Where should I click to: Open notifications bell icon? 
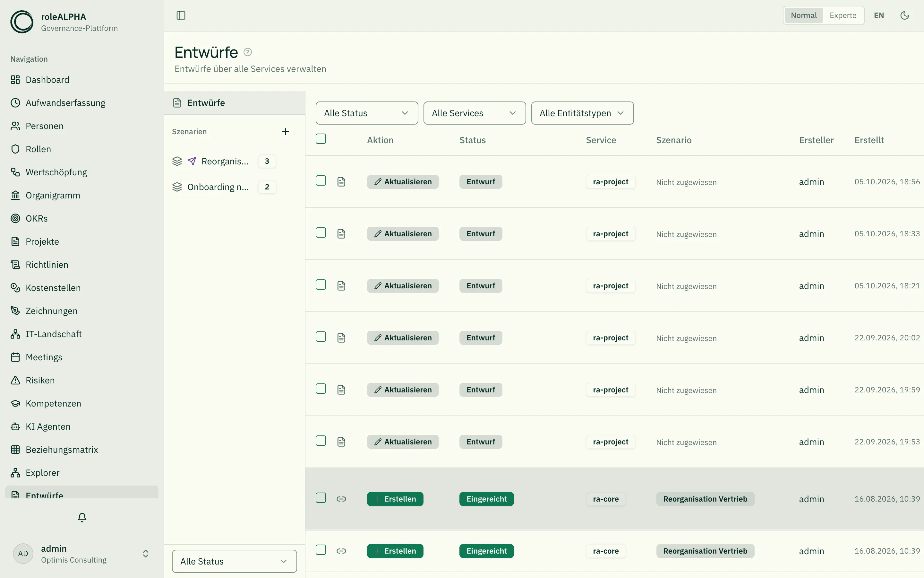[82, 518]
